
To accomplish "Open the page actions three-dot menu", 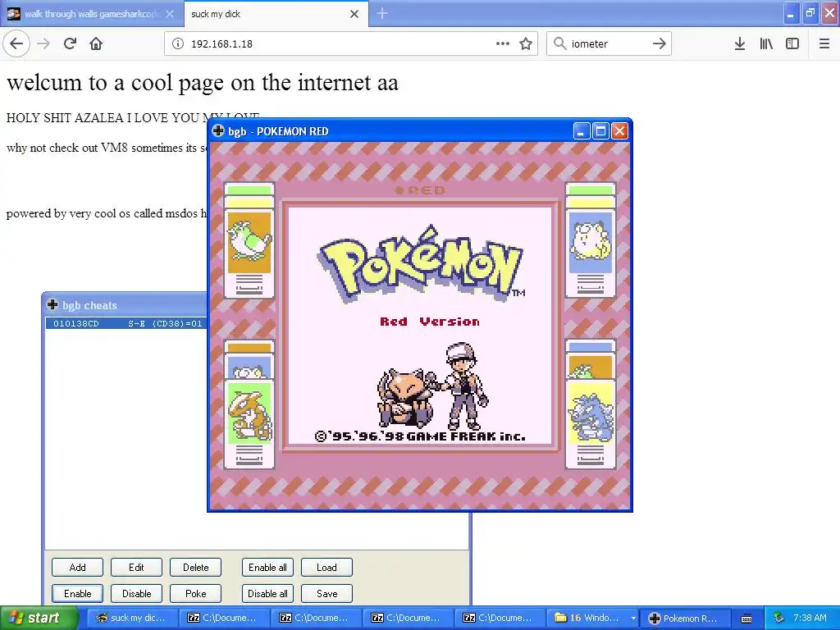I will point(503,43).
